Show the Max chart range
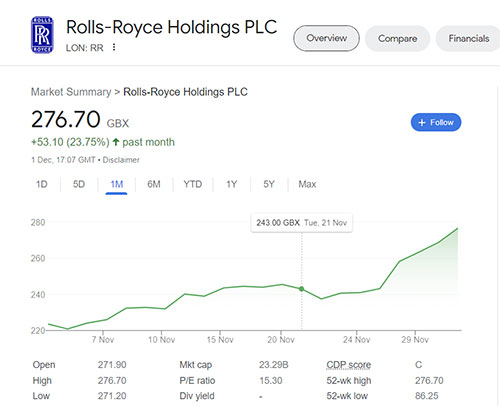The image size is (500, 406). pyautogui.click(x=307, y=184)
